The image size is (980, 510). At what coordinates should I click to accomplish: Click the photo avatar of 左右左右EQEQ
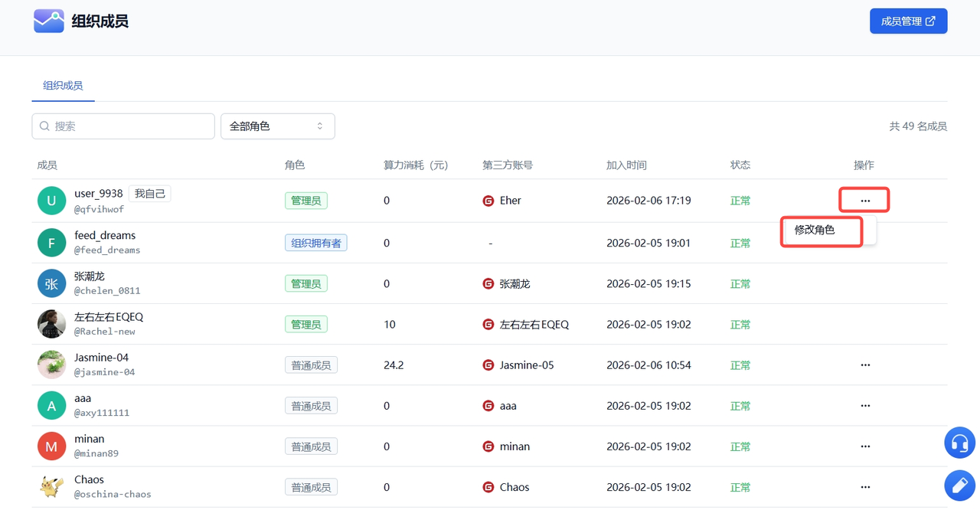(x=51, y=324)
